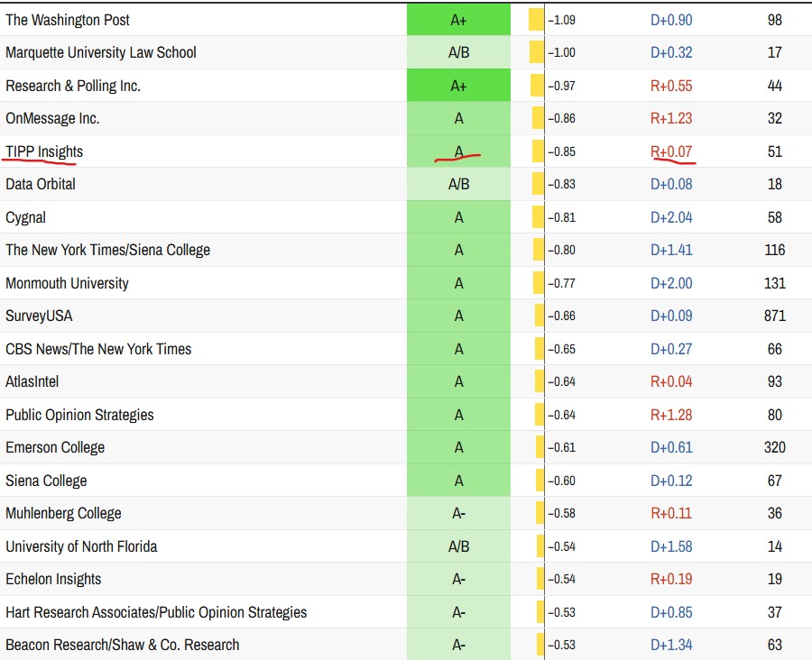Click Research & Polling Inc. name
Screen dimensions: 812x660
click(x=73, y=86)
